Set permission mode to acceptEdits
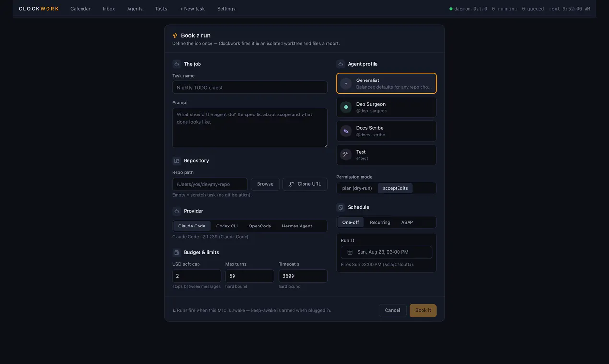The width and height of the screenshot is (609, 364). (x=395, y=188)
